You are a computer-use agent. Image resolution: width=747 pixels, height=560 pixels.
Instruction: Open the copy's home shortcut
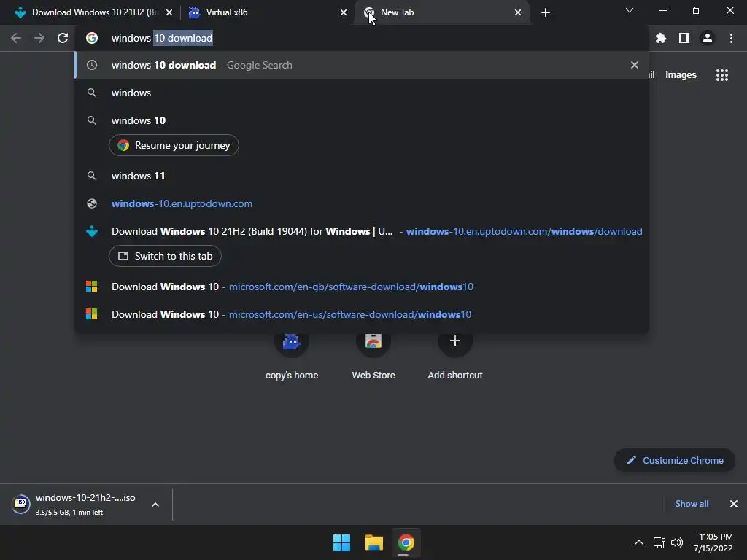click(292, 357)
